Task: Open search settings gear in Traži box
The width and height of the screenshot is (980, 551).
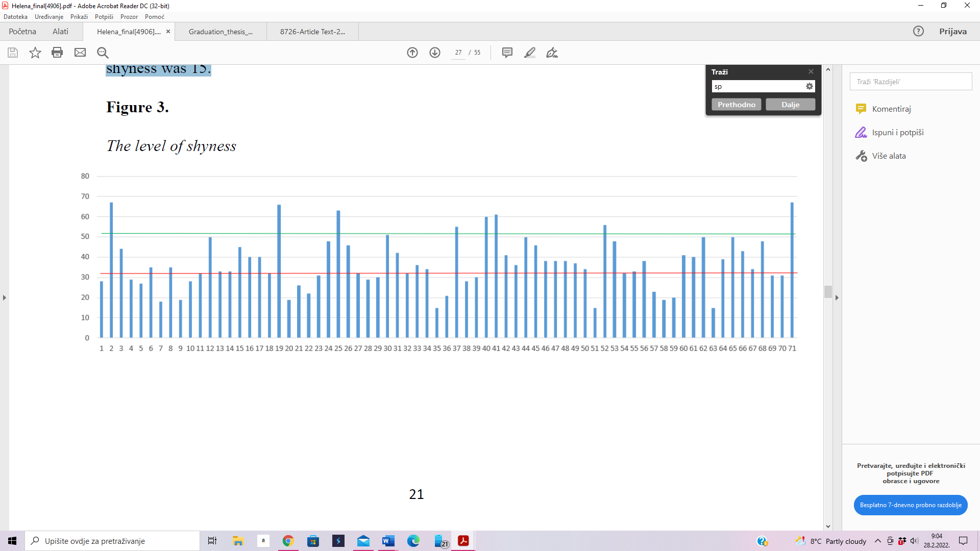Action: (809, 86)
